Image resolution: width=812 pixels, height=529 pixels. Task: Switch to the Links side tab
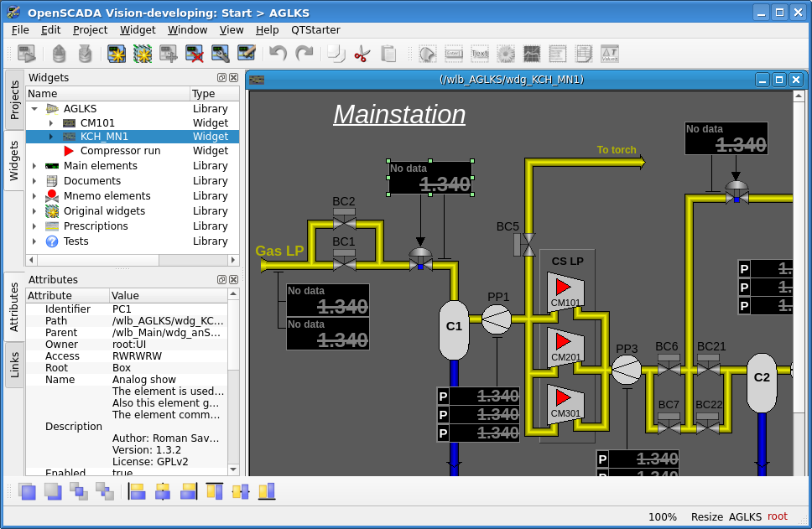(14, 365)
